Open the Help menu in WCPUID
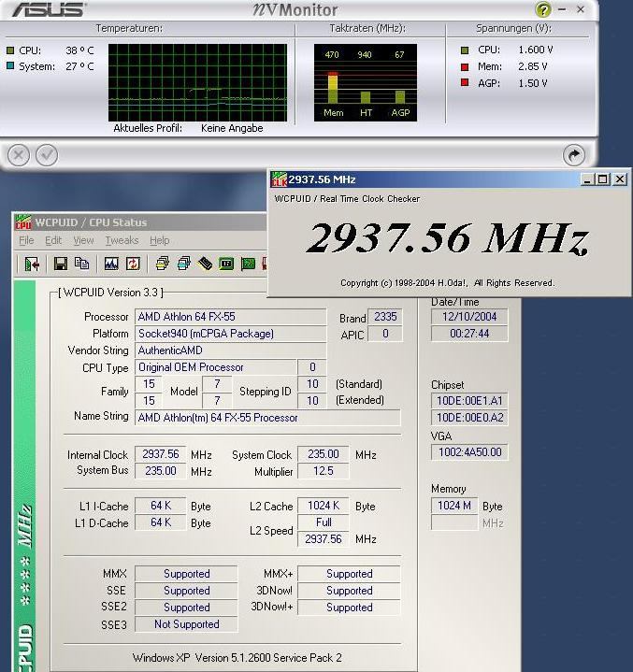 [x=160, y=240]
